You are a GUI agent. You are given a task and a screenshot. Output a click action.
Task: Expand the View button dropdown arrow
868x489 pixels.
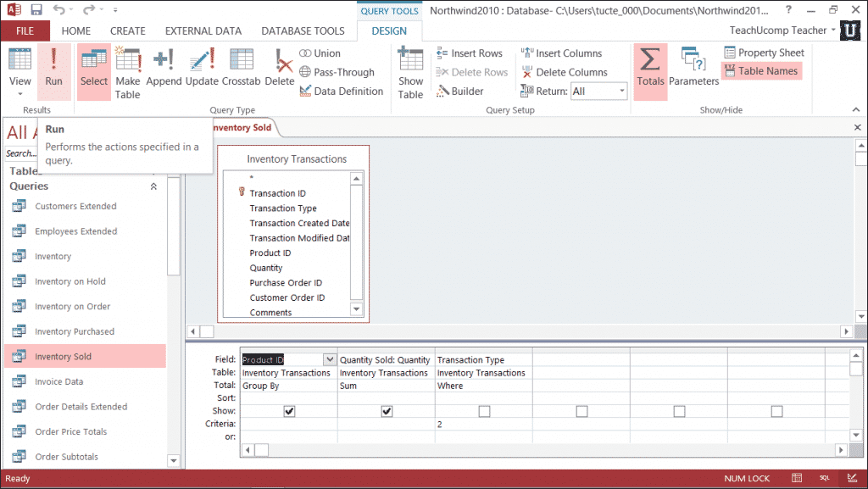20,94
